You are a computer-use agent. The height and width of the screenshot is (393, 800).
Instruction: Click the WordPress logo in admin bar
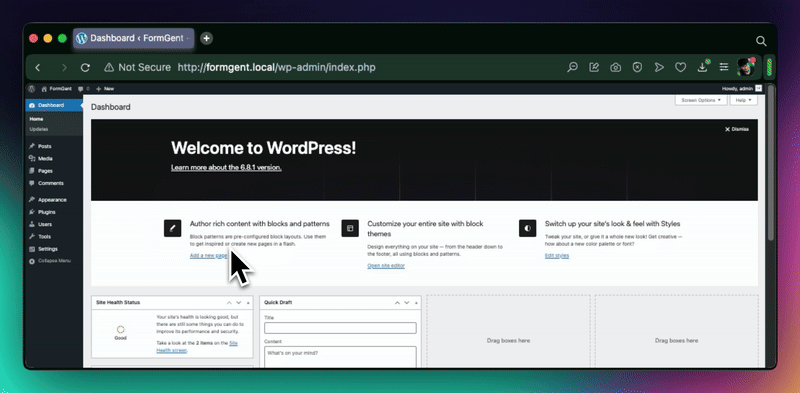click(x=32, y=88)
